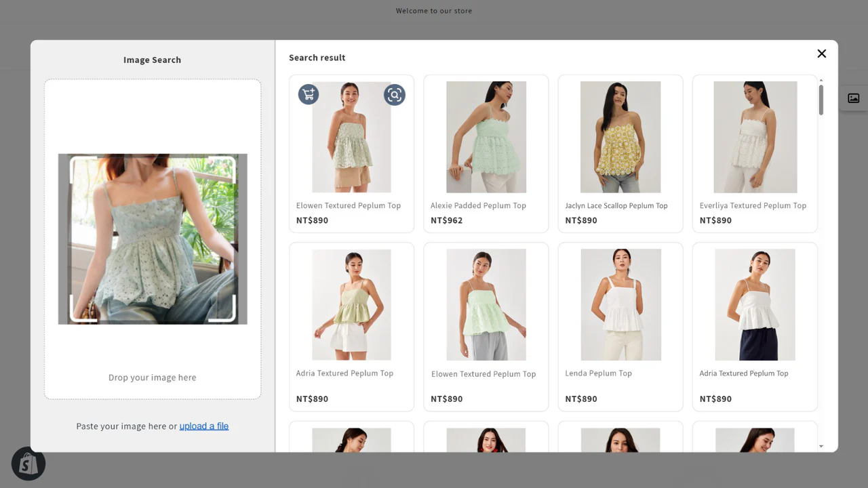The image size is (868, 488).
Task: Click the query image preview on the left
Action: 152,239
